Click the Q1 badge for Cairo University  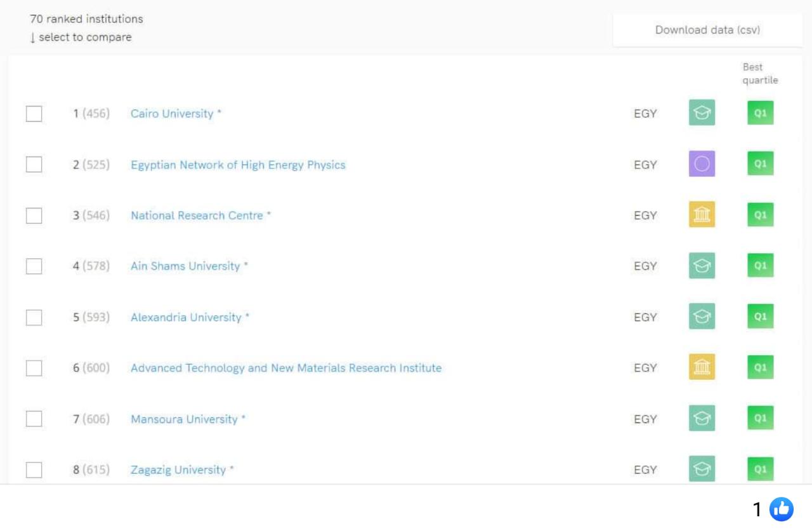[760, 114]
